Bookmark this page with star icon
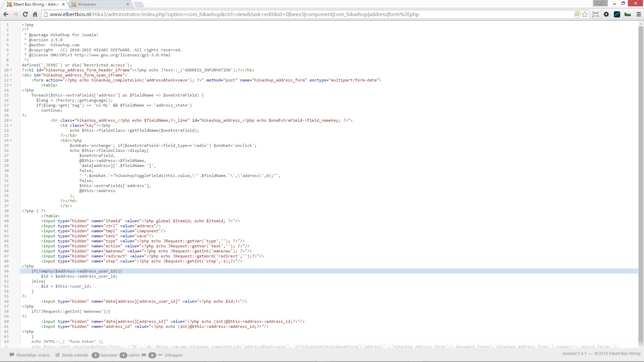Screen dimensions: 644x362 [585, 14]
